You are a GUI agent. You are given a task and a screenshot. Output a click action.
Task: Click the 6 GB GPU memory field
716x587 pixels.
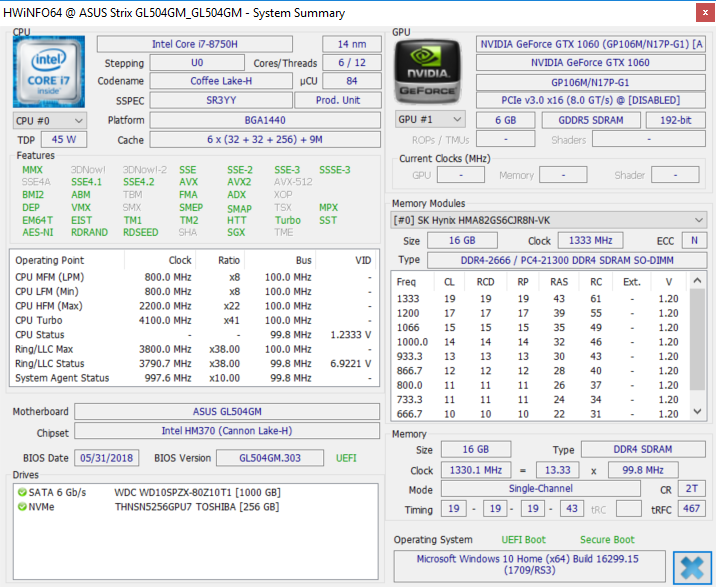coord(505,120)
